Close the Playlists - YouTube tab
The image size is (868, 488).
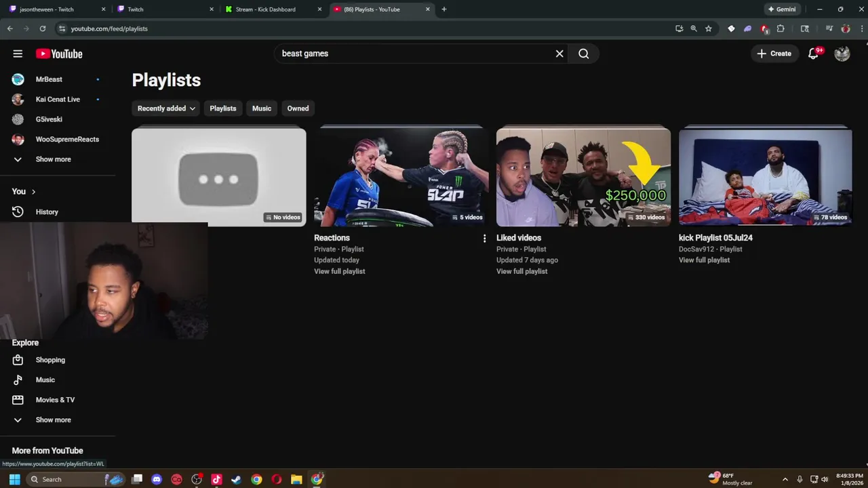[428, 9]
